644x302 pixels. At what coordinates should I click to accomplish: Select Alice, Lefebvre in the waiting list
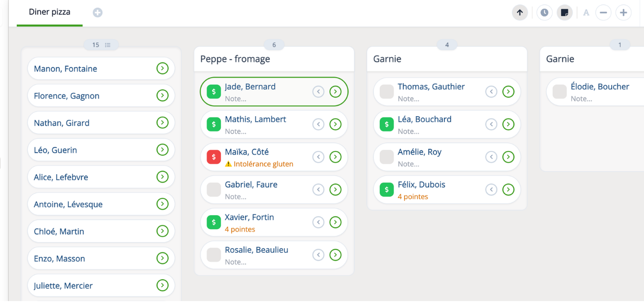coord(101,177)
